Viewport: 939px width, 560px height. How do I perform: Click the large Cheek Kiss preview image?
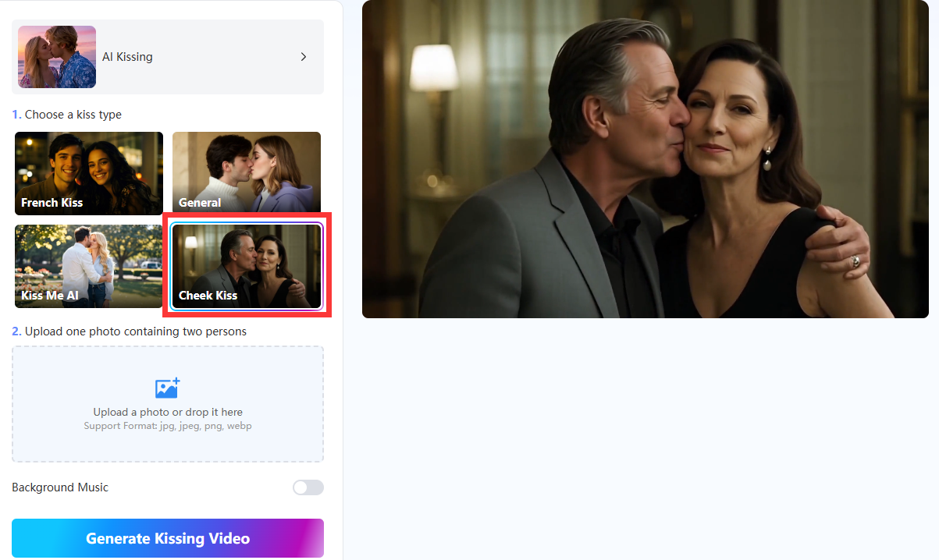click(645, 159)
